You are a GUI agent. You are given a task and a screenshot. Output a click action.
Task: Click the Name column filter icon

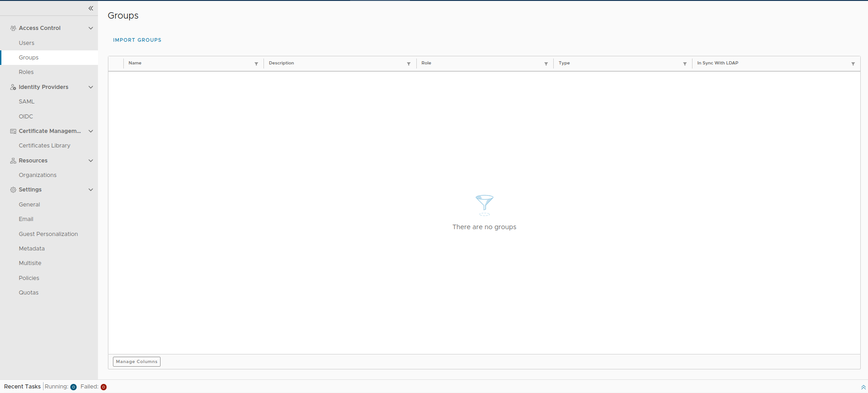pyautogui.click(x=256, y=64)
